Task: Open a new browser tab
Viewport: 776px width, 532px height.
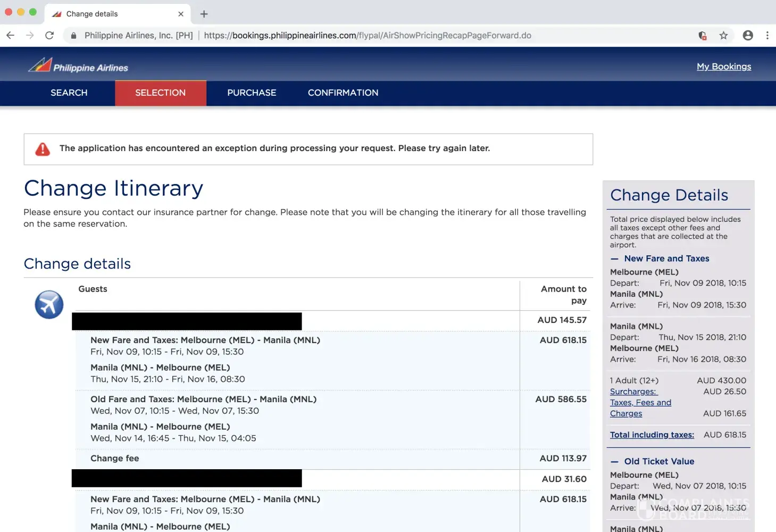Action: [x=204, y=14]
